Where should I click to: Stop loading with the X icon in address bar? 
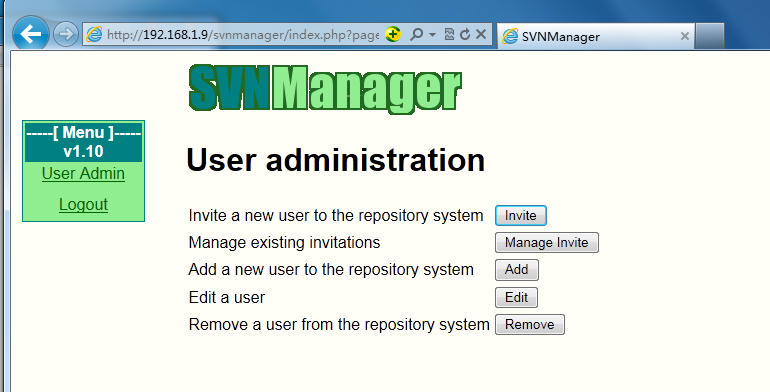pos(481,34)
